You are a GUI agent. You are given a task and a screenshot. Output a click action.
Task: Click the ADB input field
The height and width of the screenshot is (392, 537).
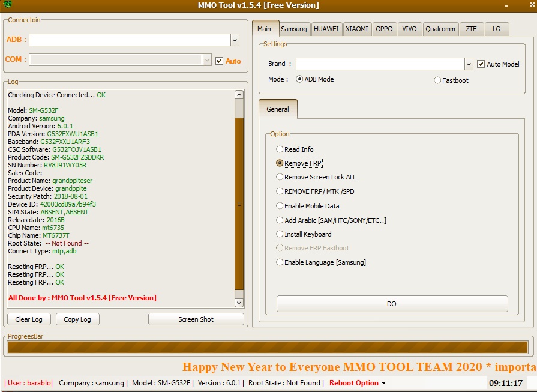[x=130, y=40]
